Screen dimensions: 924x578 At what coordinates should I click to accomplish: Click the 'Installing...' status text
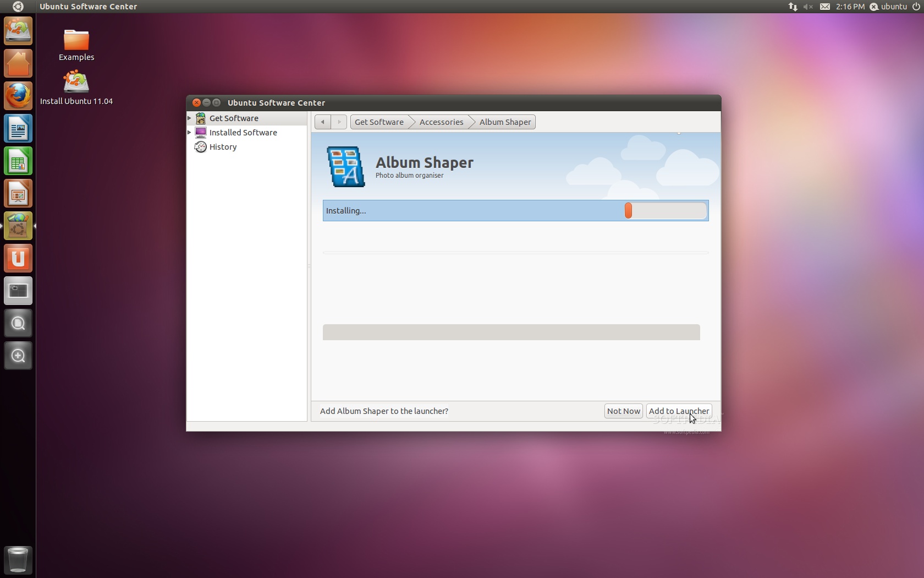(x=346, y=210)
